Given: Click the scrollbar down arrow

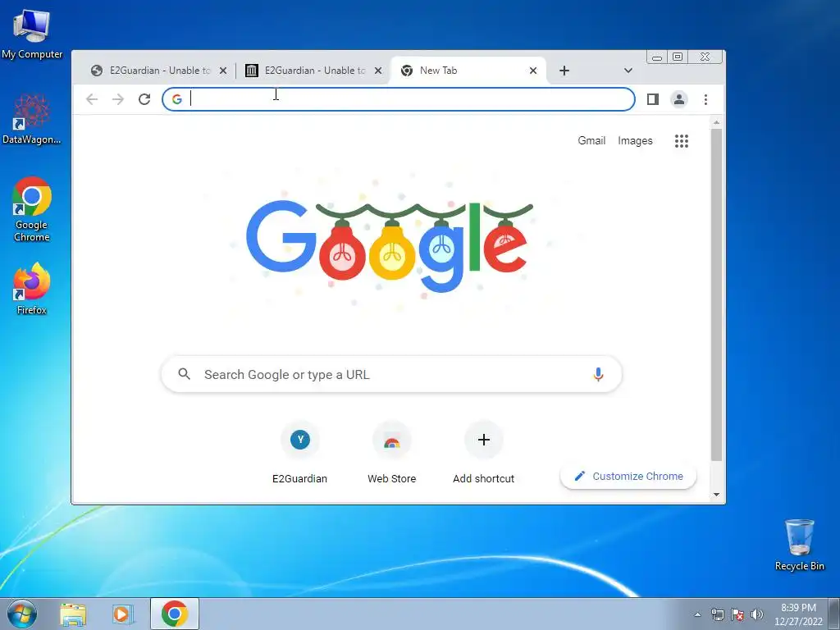Looking at the screenshot, I should click(716, 495).
